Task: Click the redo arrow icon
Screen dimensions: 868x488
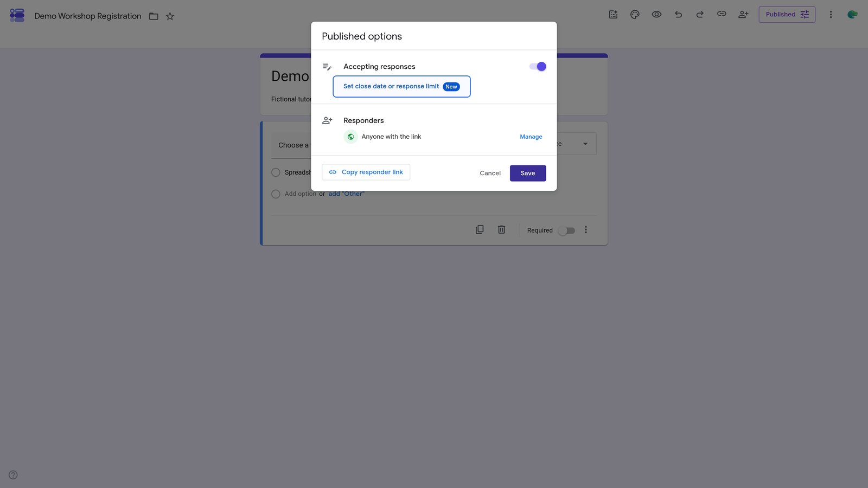Action: point(700,15)
